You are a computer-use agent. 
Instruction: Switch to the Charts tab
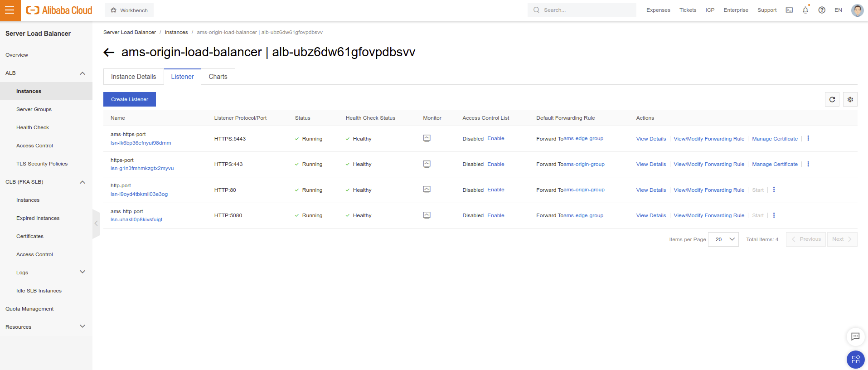[218, 77]
